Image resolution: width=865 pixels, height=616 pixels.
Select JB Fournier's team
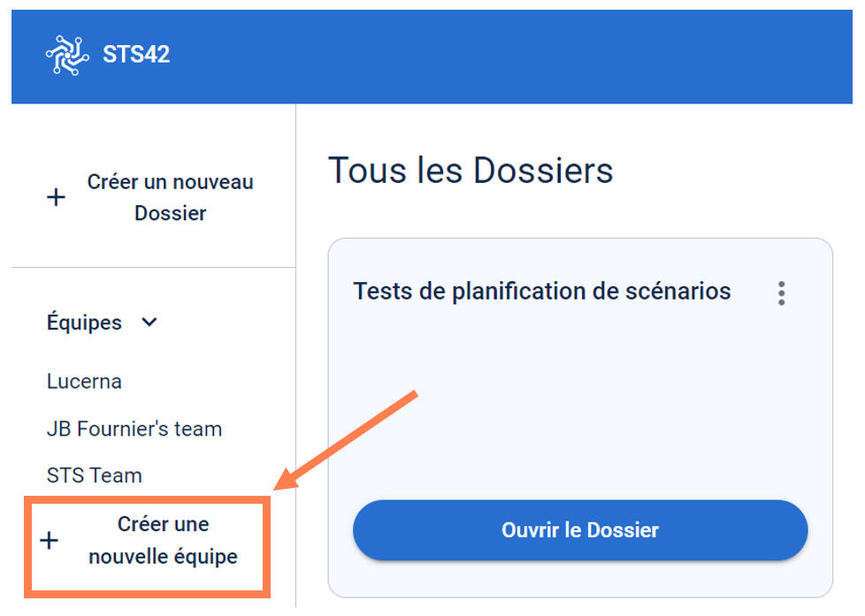click(x=134, y=429)
